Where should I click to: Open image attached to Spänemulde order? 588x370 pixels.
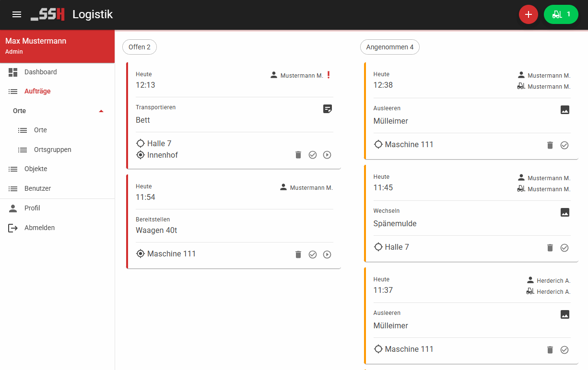564,212
